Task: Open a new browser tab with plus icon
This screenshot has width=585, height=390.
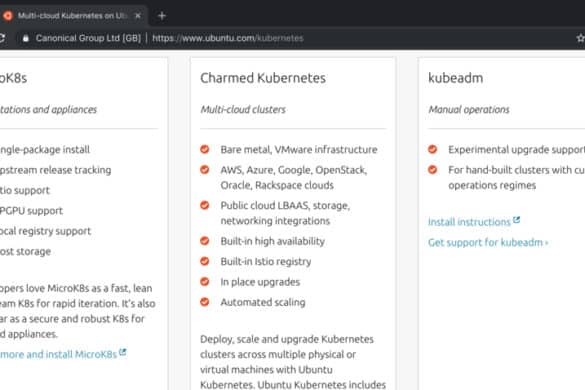Action: pos(162,16)
